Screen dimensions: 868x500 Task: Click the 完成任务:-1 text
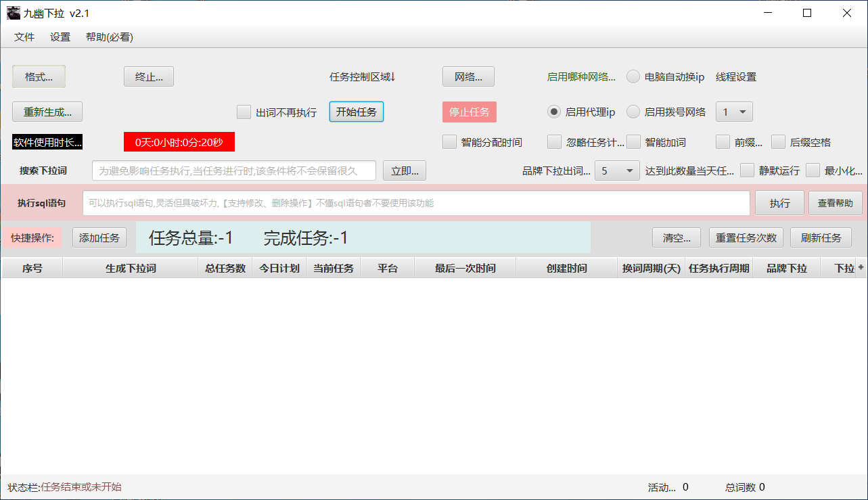[306, 237]
